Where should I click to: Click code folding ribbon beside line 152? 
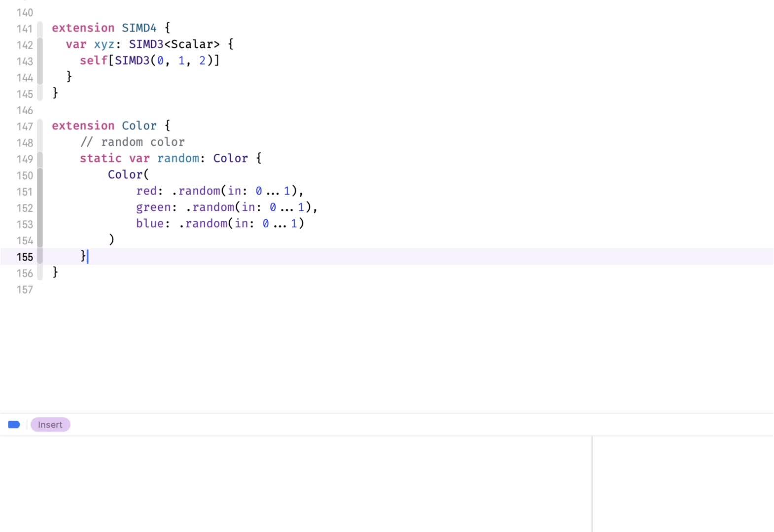point(40,208)
